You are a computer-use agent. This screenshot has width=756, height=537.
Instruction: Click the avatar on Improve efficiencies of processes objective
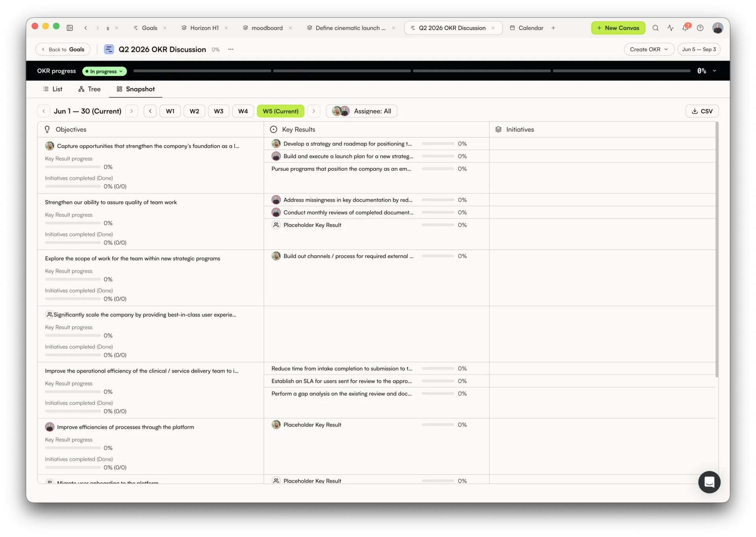pos(50,427)
